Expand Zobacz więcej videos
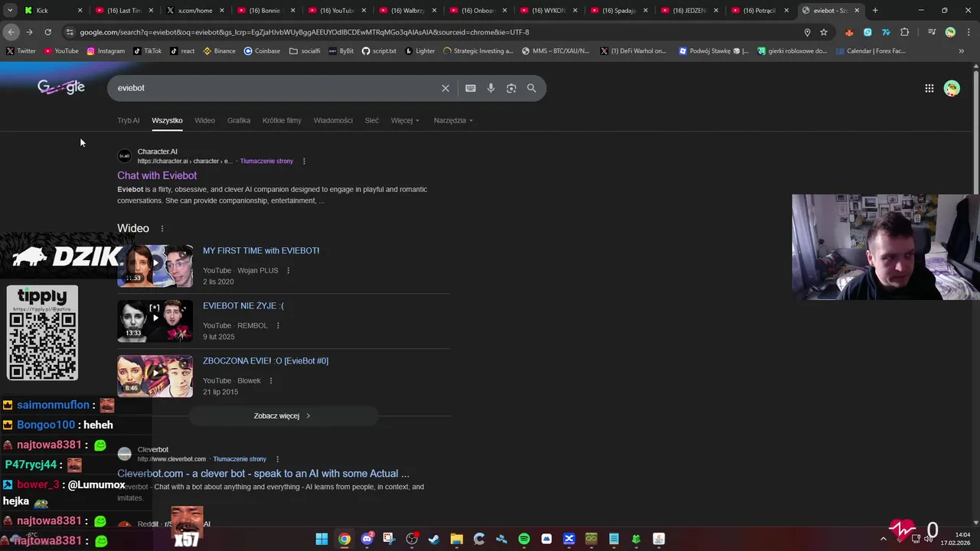This screenshot has height=551, width=980. pyautogui.click(x=283, y=416)
